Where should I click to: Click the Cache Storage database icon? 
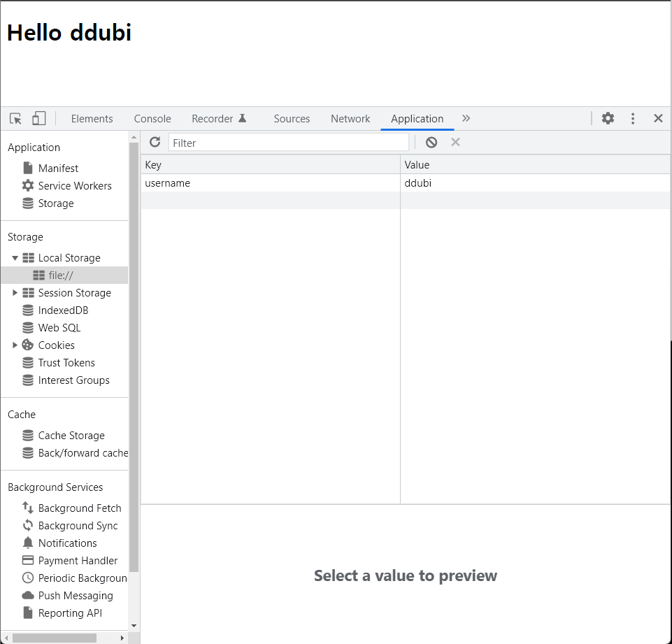click(28, 436)
